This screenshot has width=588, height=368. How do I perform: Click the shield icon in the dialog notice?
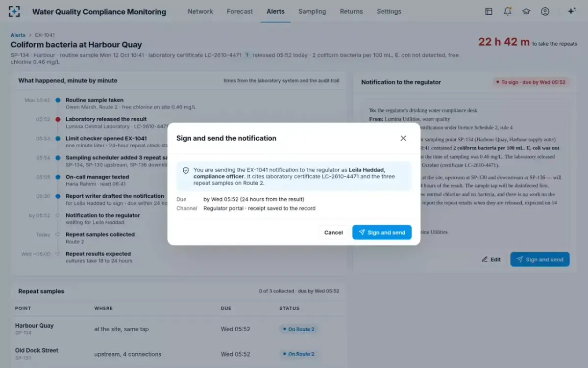click(x=186, y=170)
